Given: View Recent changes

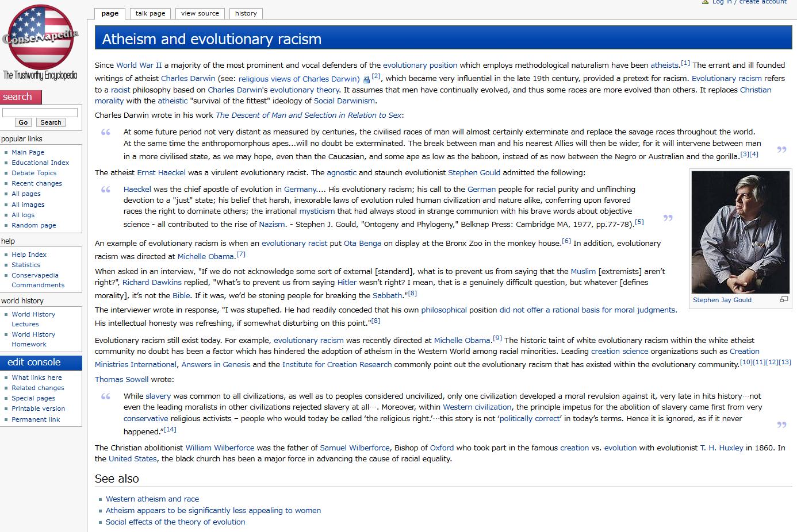Looking at the screenshot, I should tap(37, 183).
